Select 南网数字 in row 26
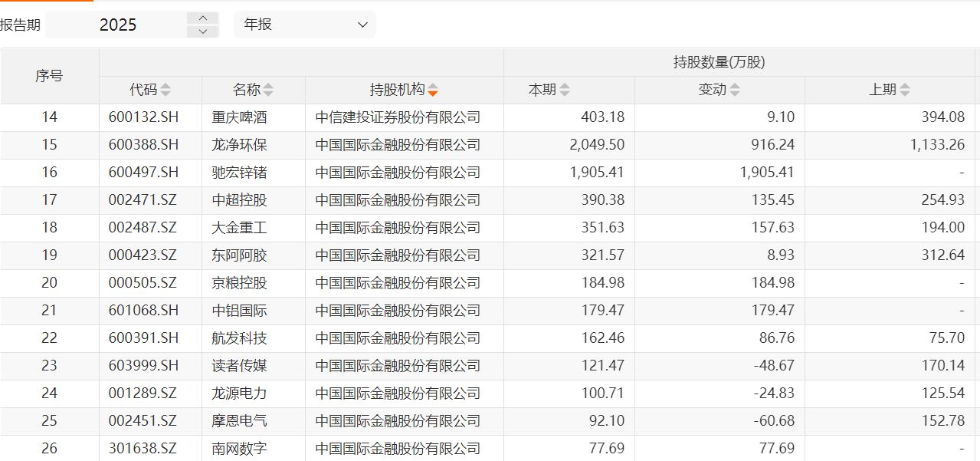Viewport: 980px width, 461px height. click(x=239, y=449)
